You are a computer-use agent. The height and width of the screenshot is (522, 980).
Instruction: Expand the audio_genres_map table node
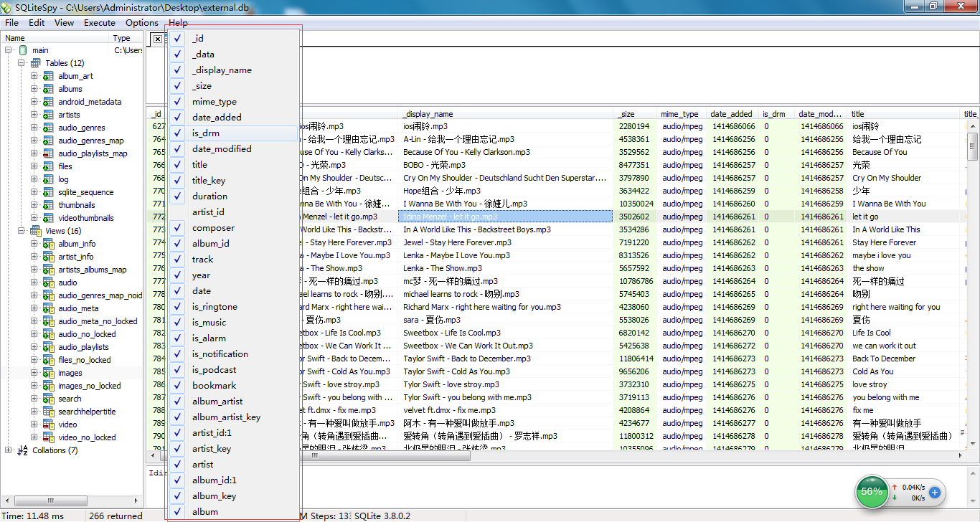[x=34, y=141]
